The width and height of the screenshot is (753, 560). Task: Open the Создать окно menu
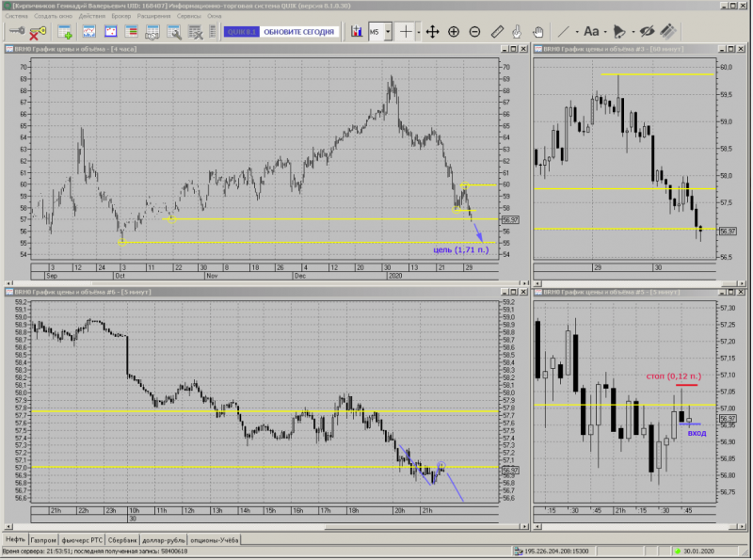pyautogui.click(x=53, y=16)
